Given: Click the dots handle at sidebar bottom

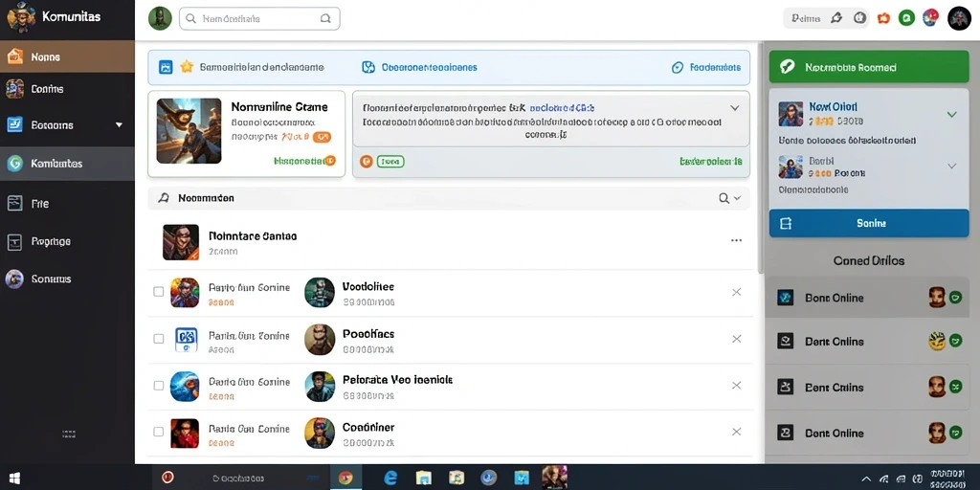Looking at the screenshot, I should point(69,434).
